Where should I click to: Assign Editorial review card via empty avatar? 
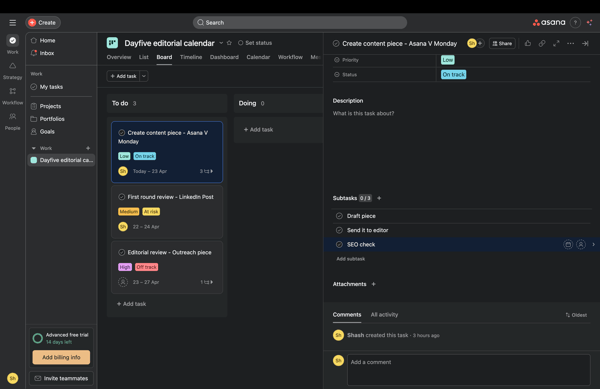[x=123, y=282]
